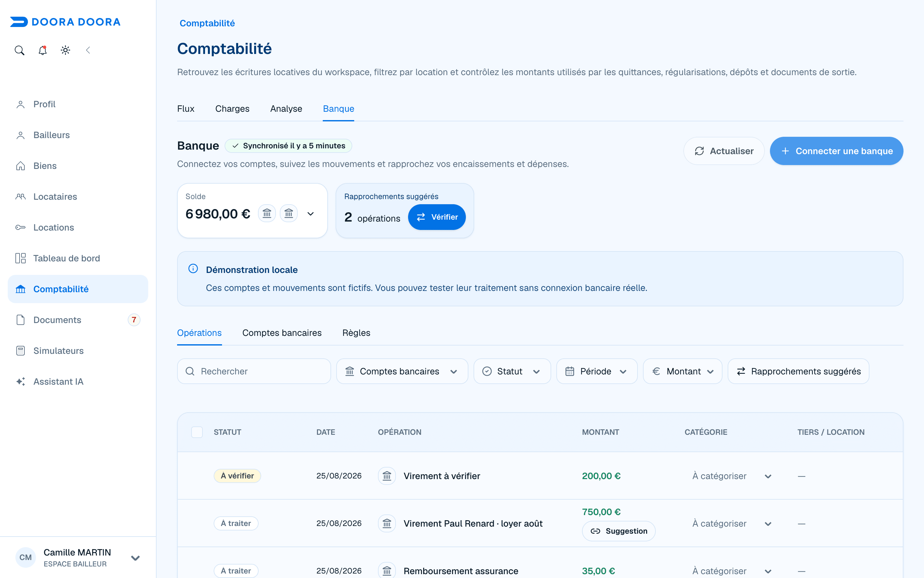924x578 pixels.
Task: Open Comptes bancaires filter dropdown
Action: coord(402,371)
